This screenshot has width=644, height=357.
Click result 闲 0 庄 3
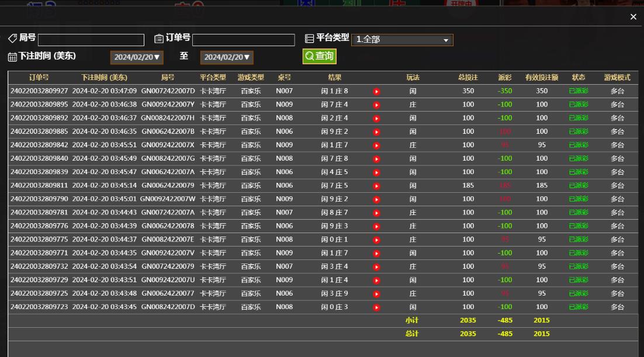(x=334, y=307)
